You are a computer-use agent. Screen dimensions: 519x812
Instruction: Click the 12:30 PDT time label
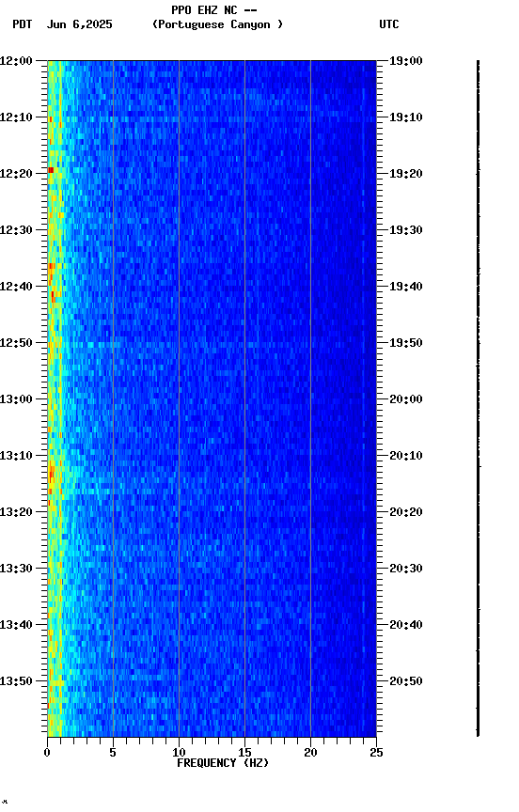tap(16, 230)
